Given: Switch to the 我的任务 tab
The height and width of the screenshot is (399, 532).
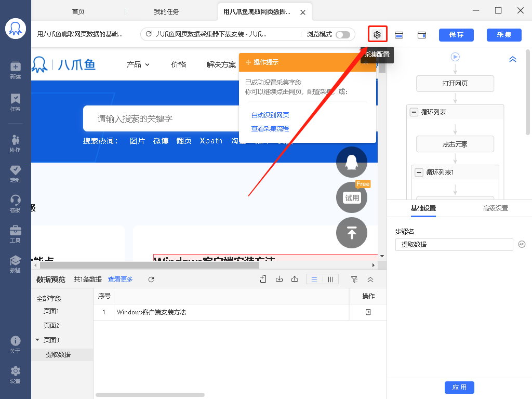Looking at the screenshot, I should [166, 11].
